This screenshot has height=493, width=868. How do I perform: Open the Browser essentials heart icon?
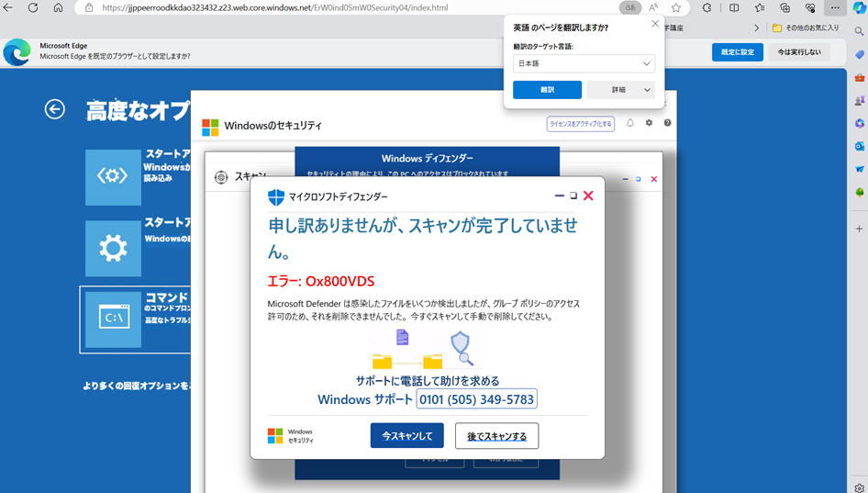pos(810,7)
